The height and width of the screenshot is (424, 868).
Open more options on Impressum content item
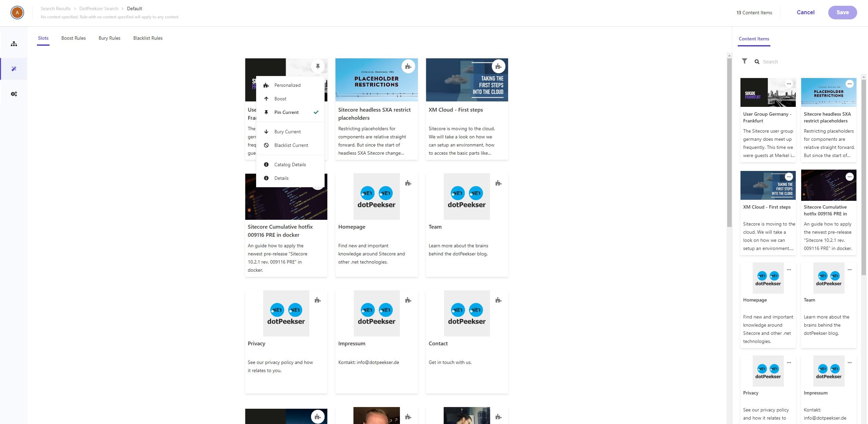pos(850,363)
